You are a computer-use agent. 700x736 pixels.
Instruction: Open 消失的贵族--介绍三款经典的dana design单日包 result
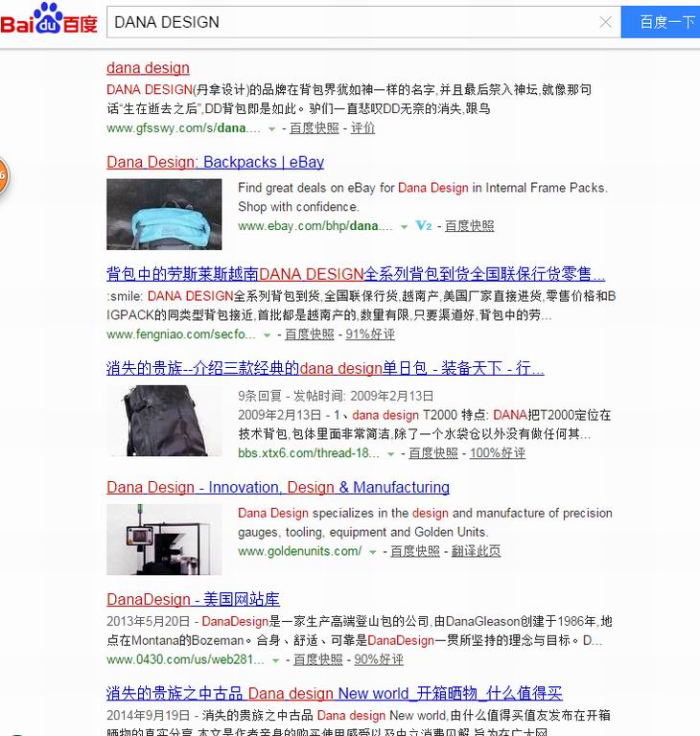click(325, 368)
